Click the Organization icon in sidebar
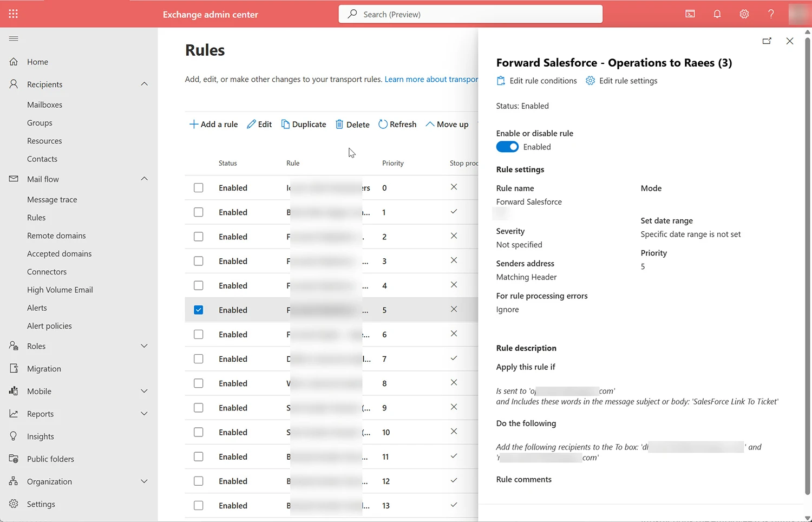Viewport: 812px width, 522px height. pos(14,481)
